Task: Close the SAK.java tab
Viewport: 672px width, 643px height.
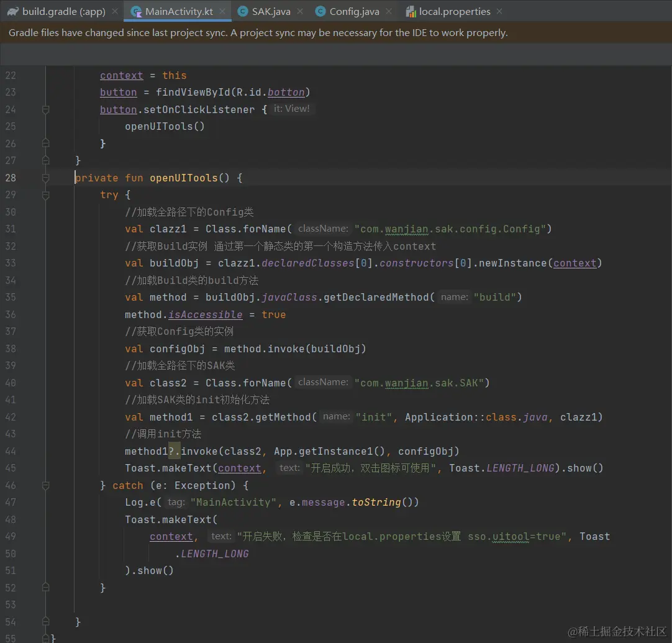Action: click(300, 11)
